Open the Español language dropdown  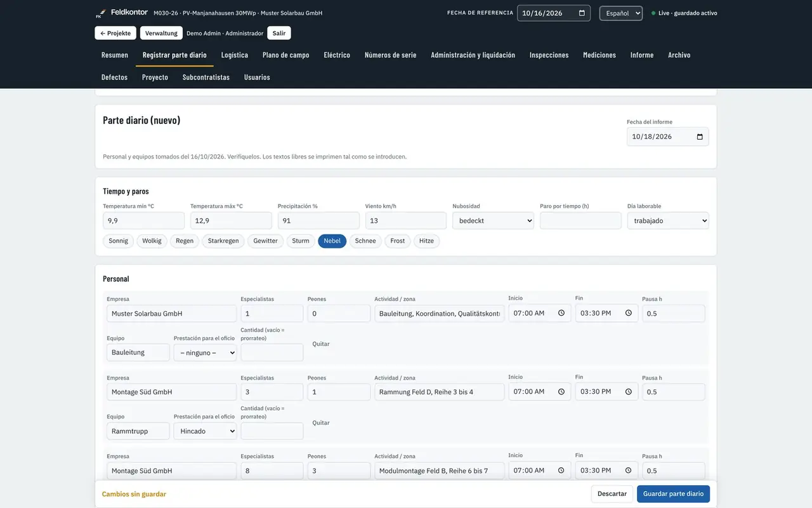pyautogui.click(x=621, y=13)
